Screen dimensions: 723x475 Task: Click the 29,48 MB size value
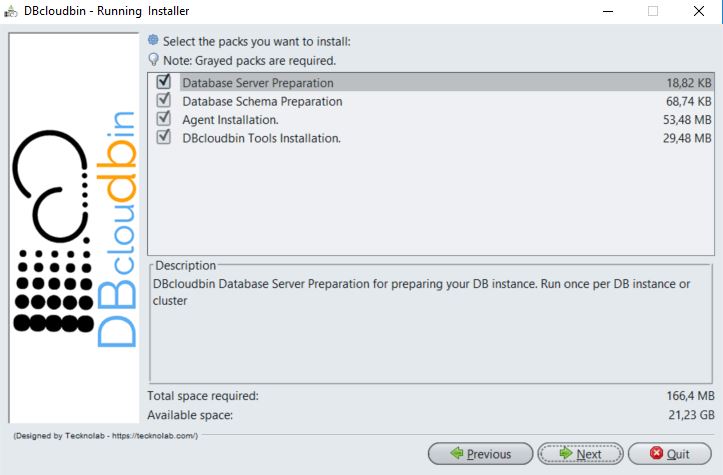tap(687, 138)
